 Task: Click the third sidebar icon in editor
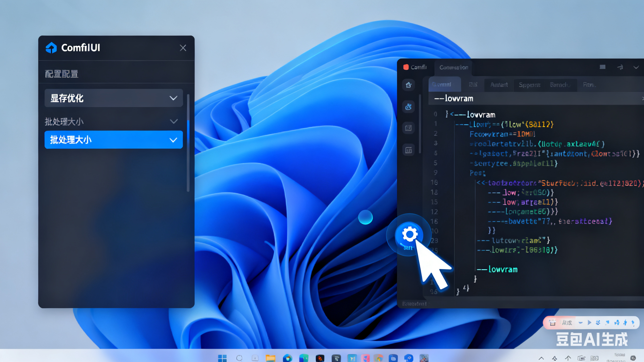pos(409,128)
